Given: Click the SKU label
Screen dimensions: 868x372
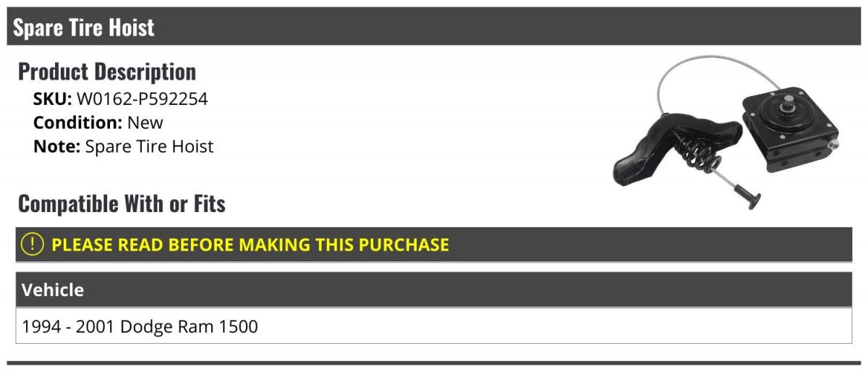Looking at the screenshot, I should tap(52, 99).
